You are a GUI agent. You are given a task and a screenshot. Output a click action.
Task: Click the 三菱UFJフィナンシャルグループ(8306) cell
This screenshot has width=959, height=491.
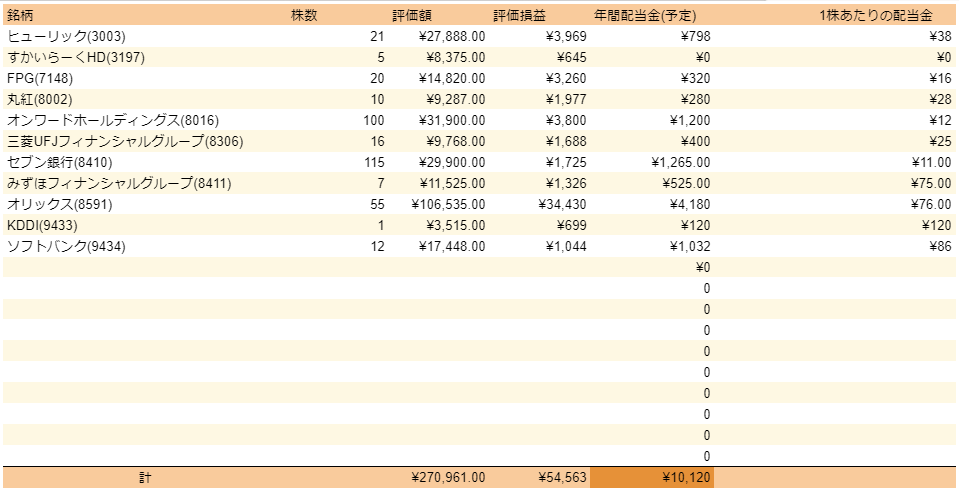(x=125, y=141)
